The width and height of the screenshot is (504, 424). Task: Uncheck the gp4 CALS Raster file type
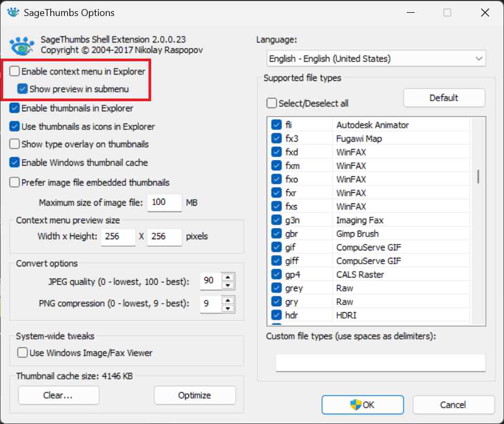(276, 274)
